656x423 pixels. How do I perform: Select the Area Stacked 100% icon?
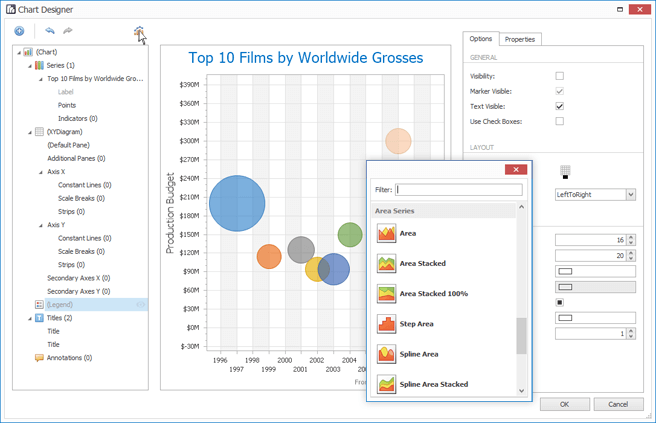(x=387, y=293)
